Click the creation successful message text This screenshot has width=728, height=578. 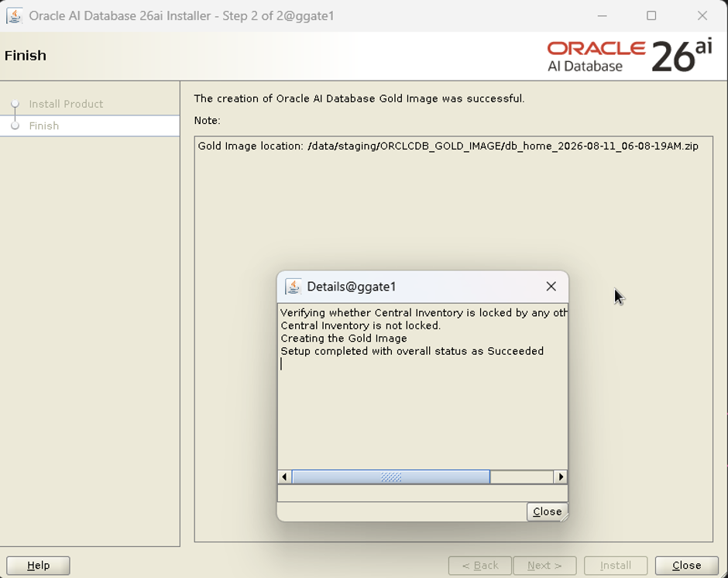359,98
